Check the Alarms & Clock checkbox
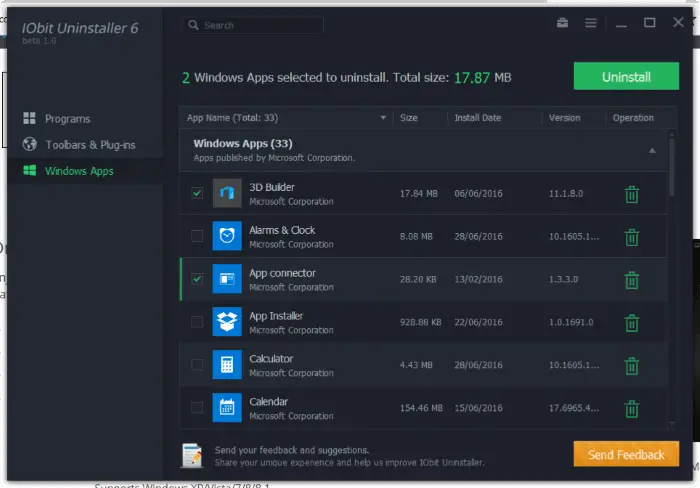The width and height of the screenshot is (700, 488). [x=197, y=236]
